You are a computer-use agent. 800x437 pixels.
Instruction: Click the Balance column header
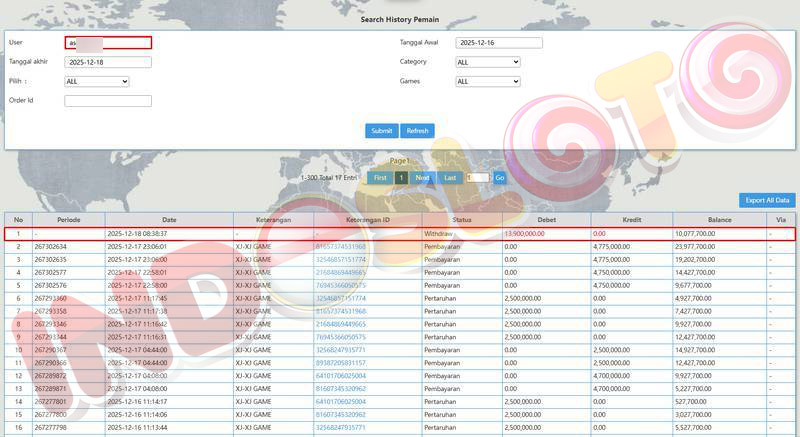[719, 219]
